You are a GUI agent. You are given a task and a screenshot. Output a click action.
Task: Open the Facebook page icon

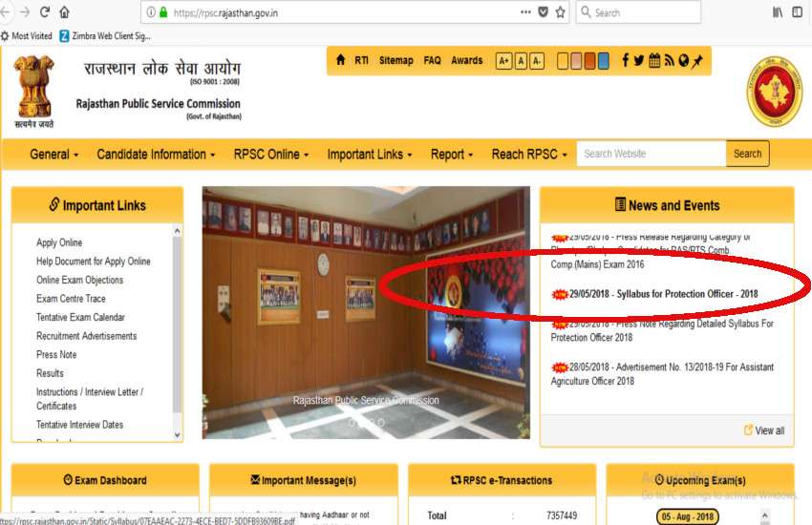(x=626, y=60)
